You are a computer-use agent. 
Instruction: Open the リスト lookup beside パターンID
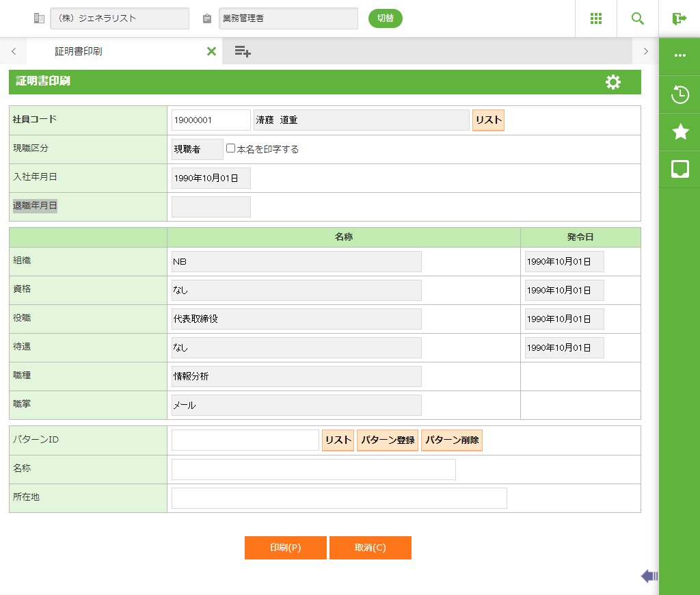click(x=338, y=440)
